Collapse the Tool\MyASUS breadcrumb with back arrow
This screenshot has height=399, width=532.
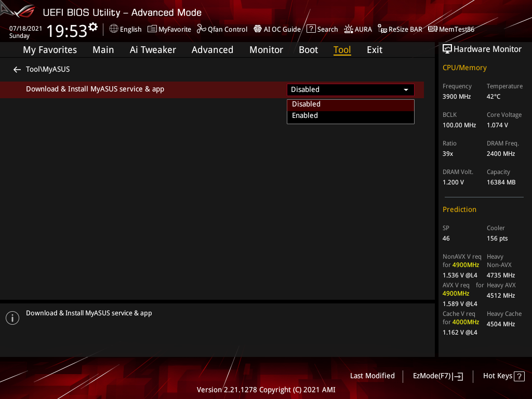click(x=17, y=69)
